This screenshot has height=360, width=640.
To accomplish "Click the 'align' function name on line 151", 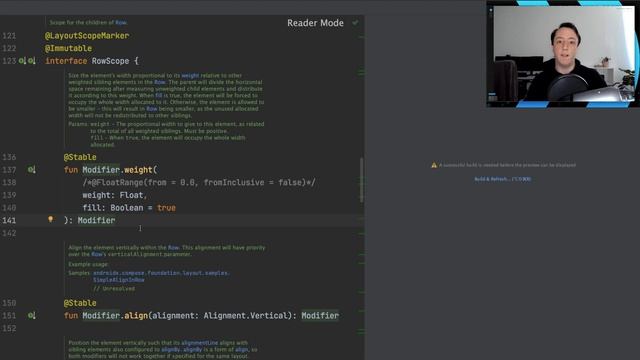I will (x=136, y=316).
